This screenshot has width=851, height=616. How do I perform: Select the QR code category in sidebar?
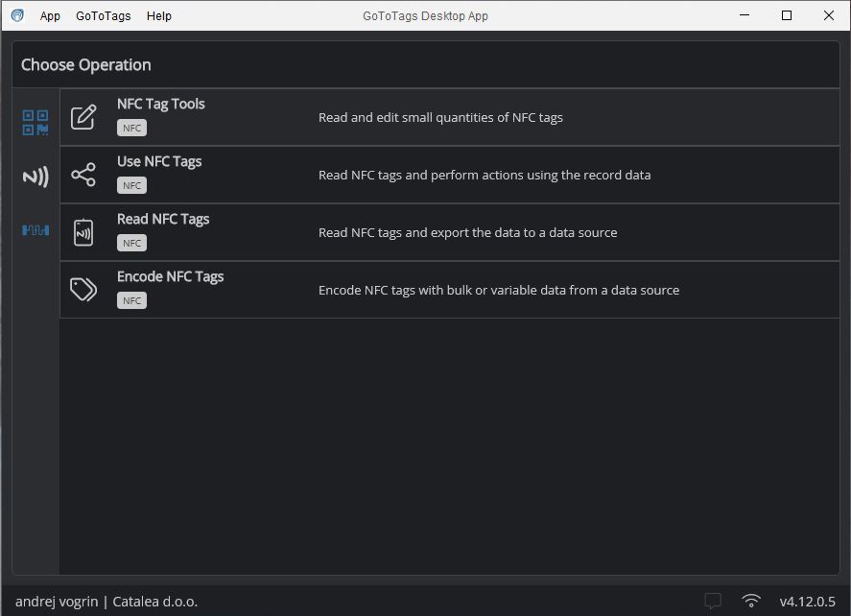(x=35, y=123)
